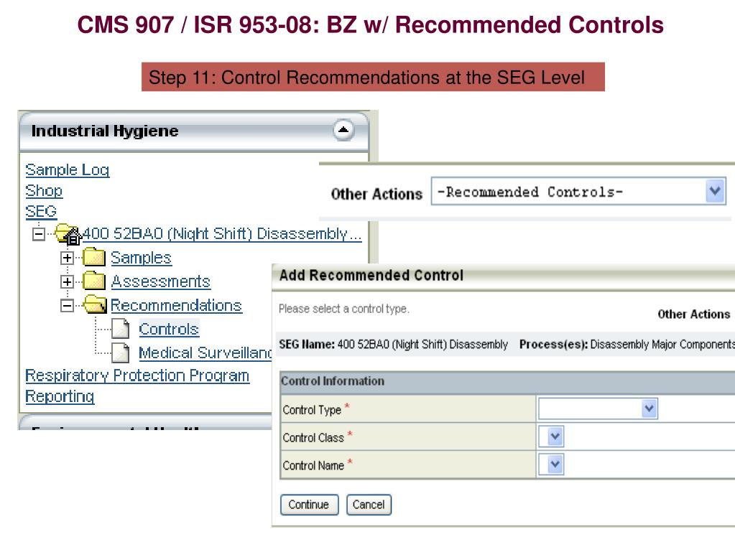Click the 'Process(es): Disassembly Major Components' text
Viewport: 735px width, 560px height.
pos(627,345)
